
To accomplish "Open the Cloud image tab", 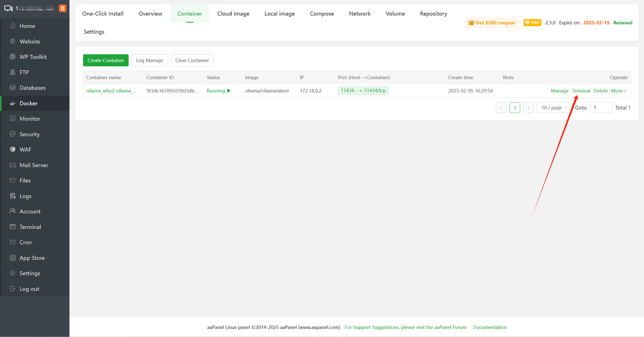I will click(x=233, y=14).
